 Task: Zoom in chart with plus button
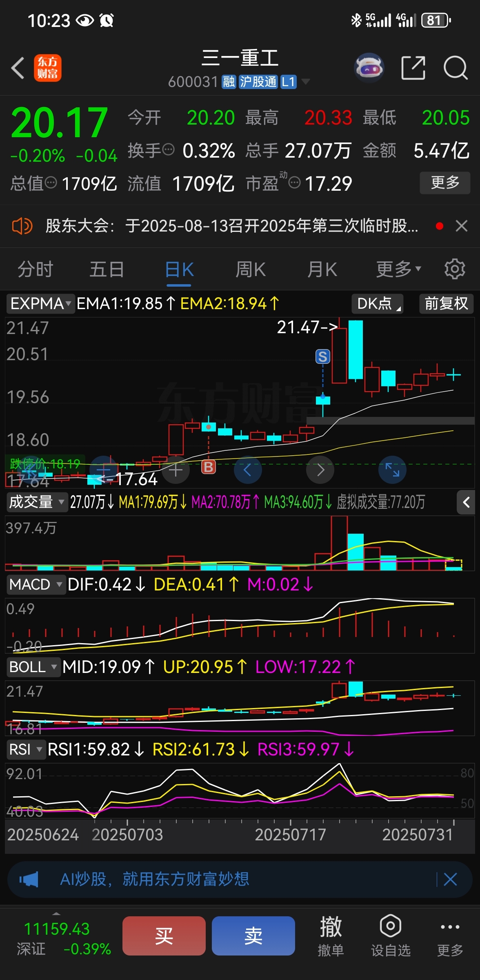click(176, 470)
